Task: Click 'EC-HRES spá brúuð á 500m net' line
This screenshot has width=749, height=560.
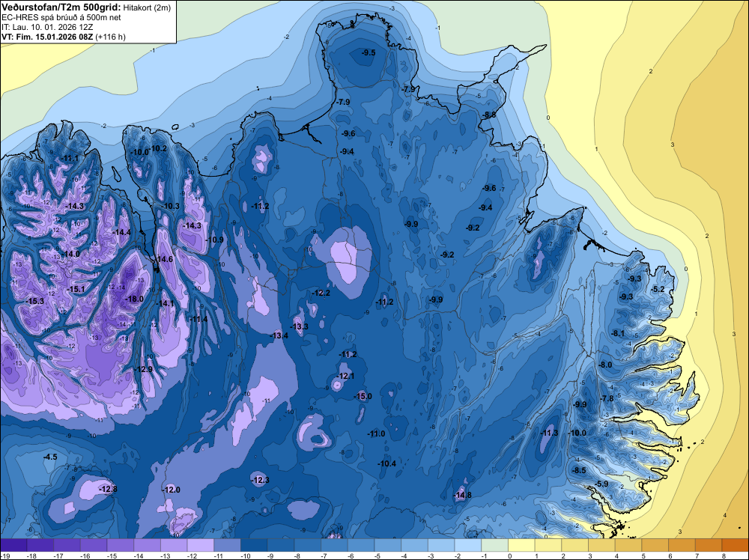Action: (x=61, y=18)
